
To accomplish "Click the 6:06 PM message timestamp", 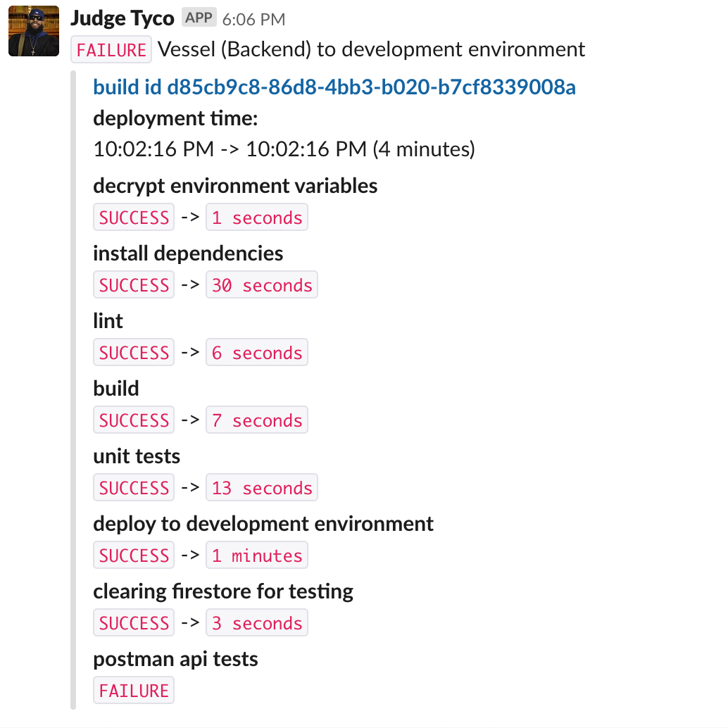I will pyautogui.click(x=253, y=20).
